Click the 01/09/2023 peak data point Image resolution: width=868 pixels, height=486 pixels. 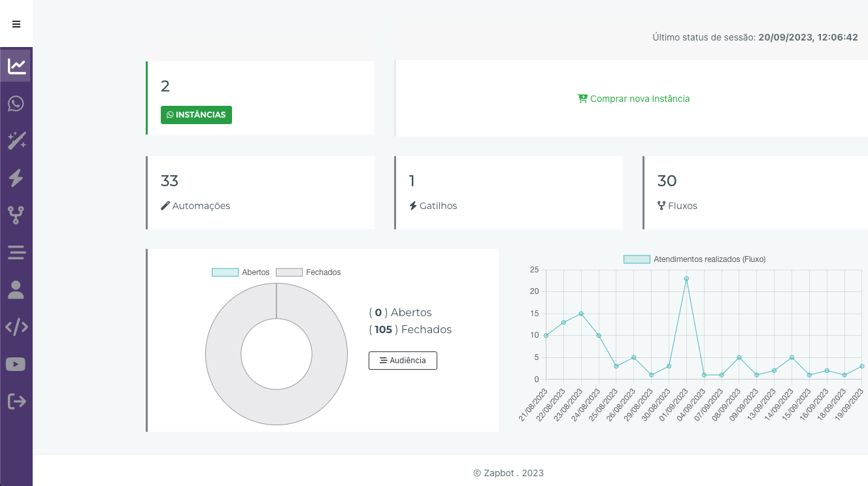(x=686, y=279)
